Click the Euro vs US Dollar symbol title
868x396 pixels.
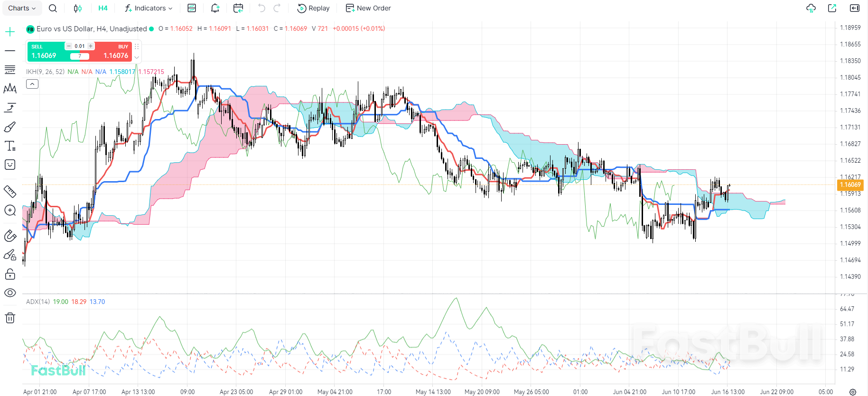pyautogui.click(x=92, y=28)
